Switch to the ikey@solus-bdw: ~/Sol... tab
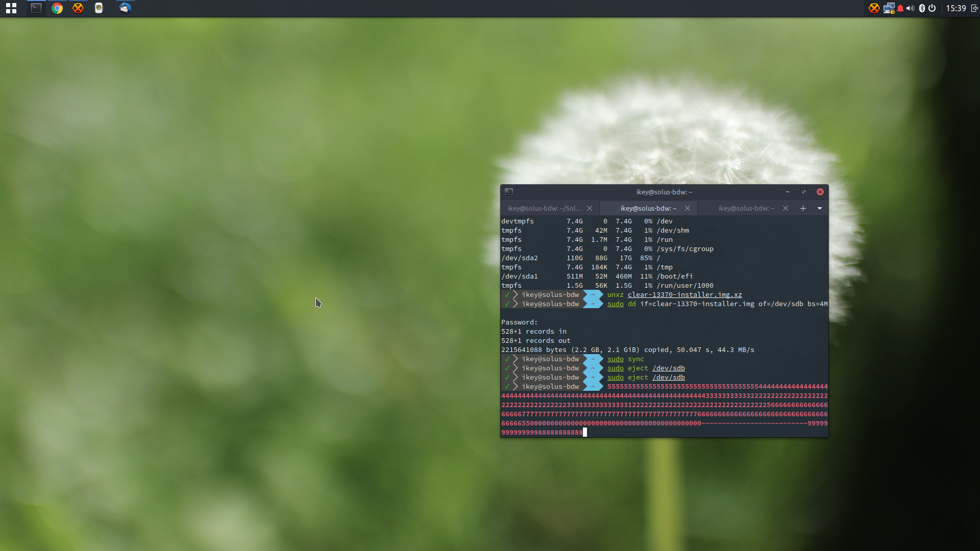Viewport: 980px width, 551px height. (x=545, y=208)
